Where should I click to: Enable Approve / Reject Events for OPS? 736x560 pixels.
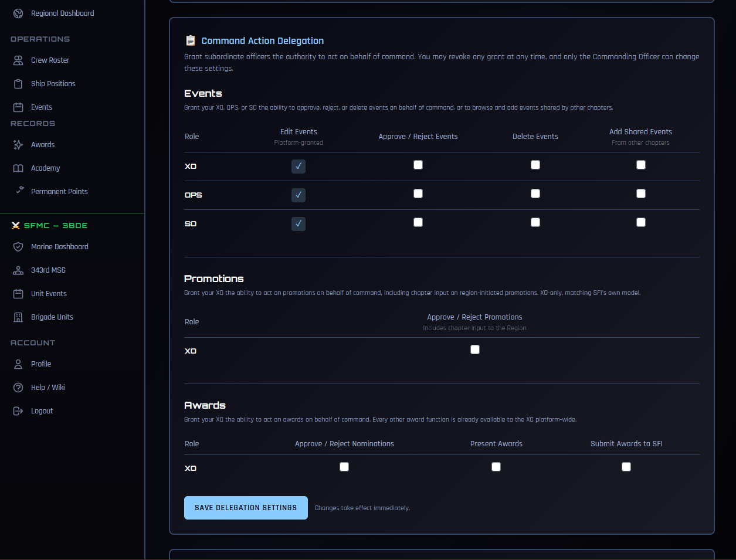pyautogui.click(x=418, y=194)
